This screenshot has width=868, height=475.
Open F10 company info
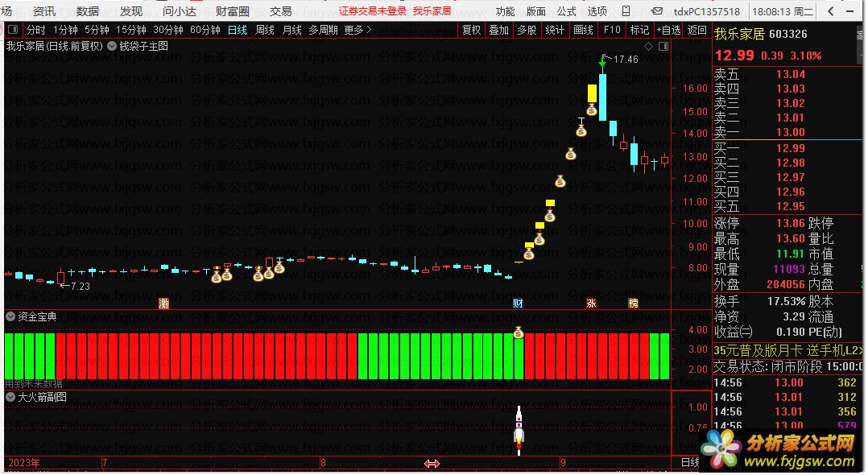click(x=612, y=30)
